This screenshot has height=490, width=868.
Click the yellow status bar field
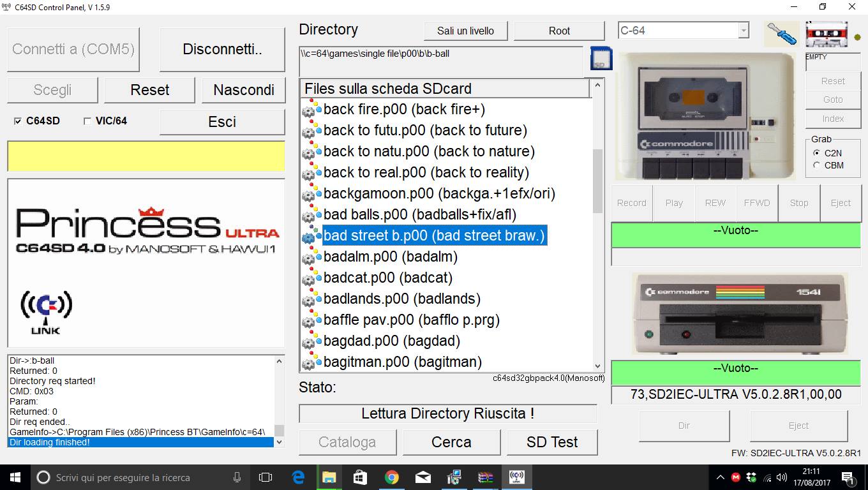[x=146, y=156]
